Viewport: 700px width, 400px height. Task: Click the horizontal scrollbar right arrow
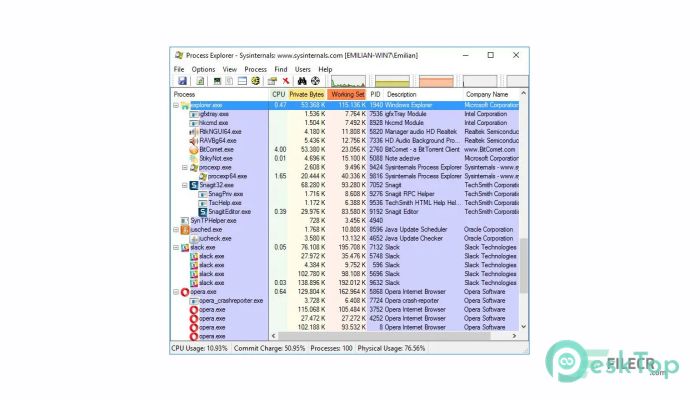point(514,336)
